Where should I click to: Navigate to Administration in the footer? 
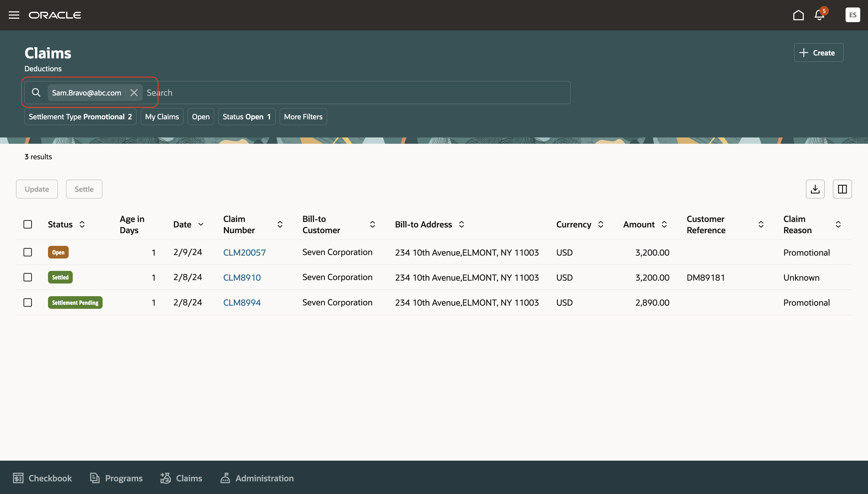[257, 478]
